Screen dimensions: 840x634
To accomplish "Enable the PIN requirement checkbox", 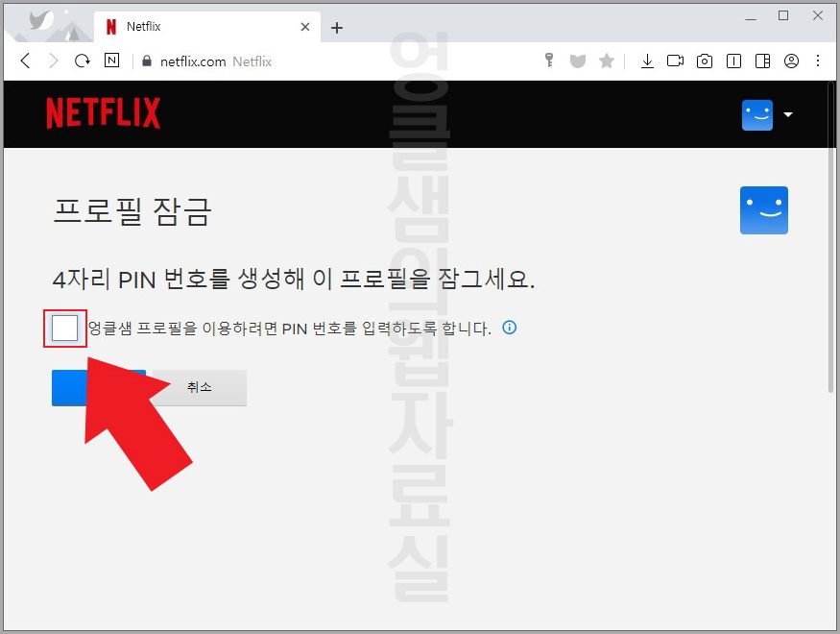I will (65, 328).
